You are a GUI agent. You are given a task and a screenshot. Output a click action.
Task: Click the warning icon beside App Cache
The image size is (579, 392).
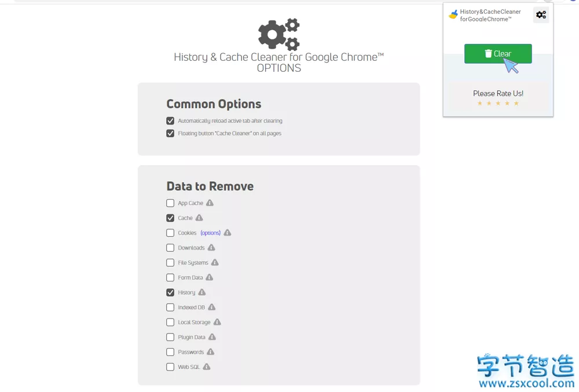(x=210, y=203)
